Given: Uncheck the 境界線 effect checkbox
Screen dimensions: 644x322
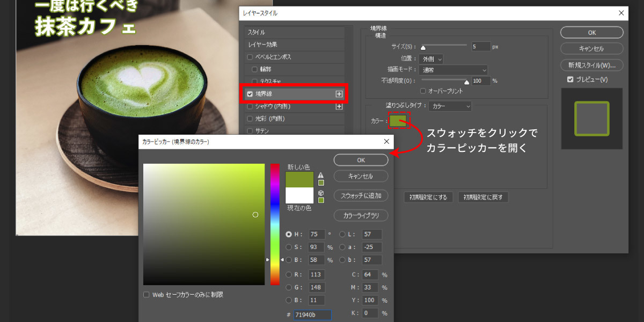Looking at the screenshot, I should point(250,94).
